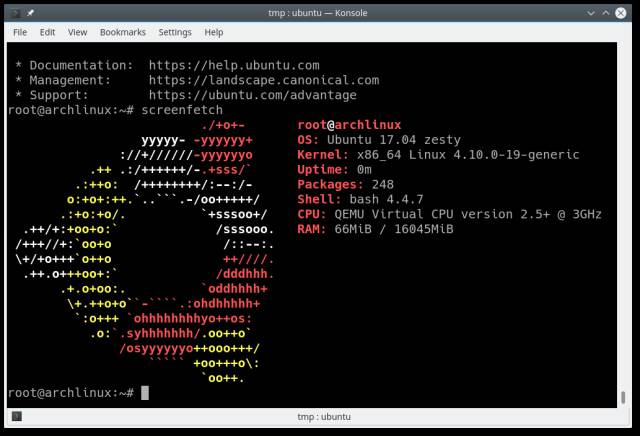Click the cursor block at the last prompt

145,393
